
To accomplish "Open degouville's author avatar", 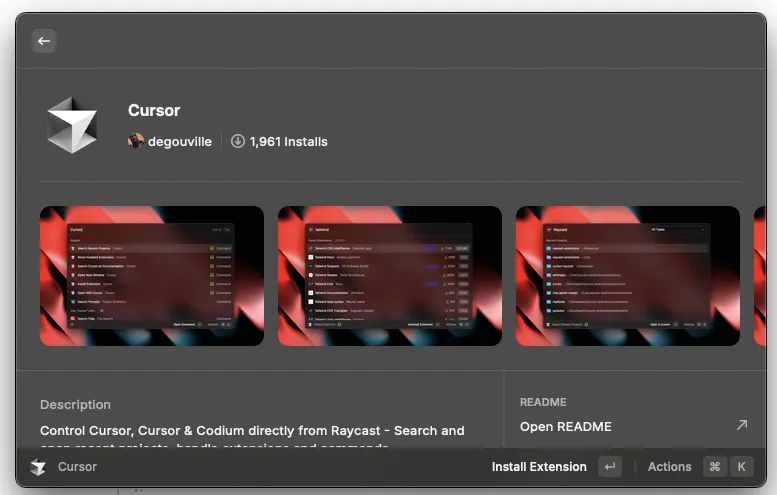I will click(x=136, y=141).
